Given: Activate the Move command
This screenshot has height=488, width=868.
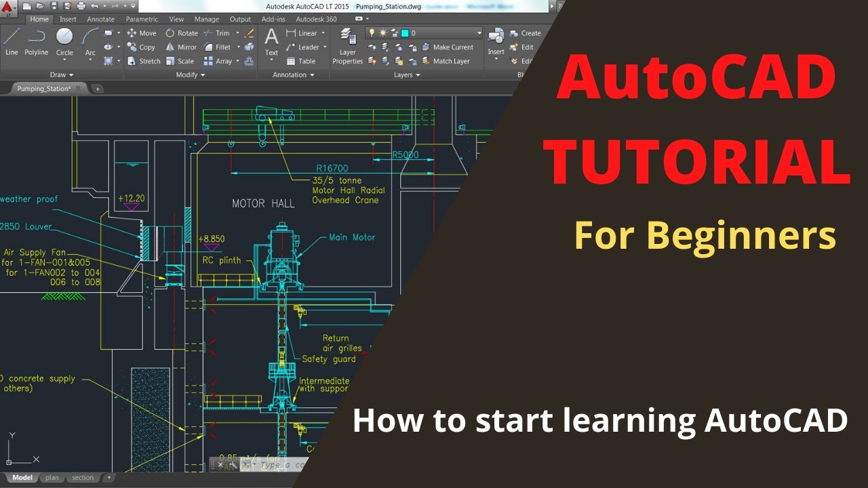Looking at the screenshot, I should tap(142, 33).
